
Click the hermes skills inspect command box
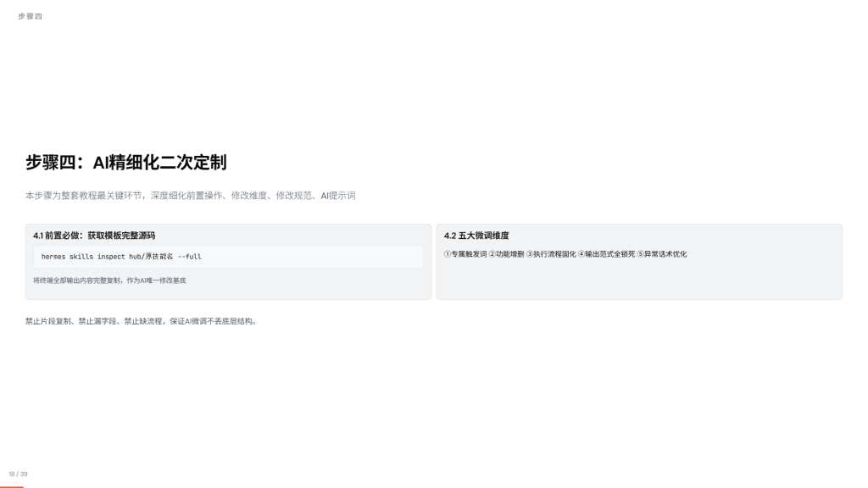[228, 257]
